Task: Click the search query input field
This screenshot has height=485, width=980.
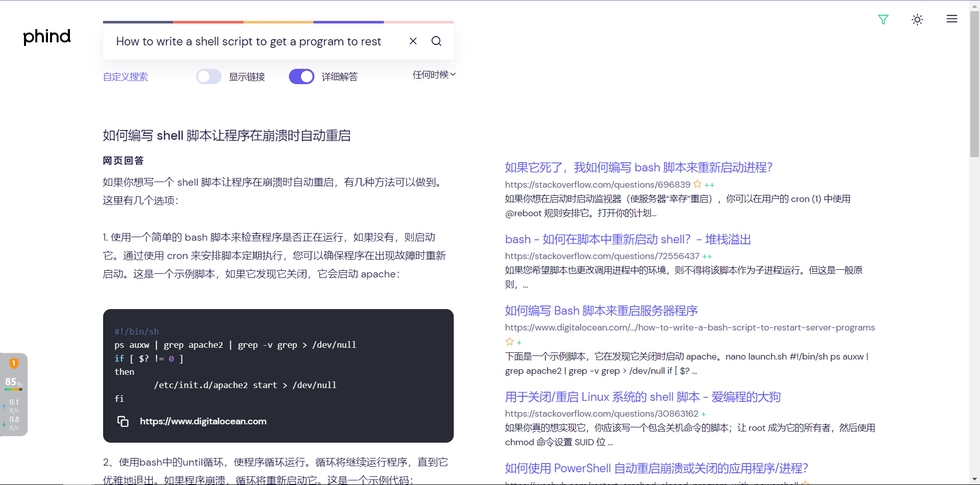Action: (x=249, y=41)
